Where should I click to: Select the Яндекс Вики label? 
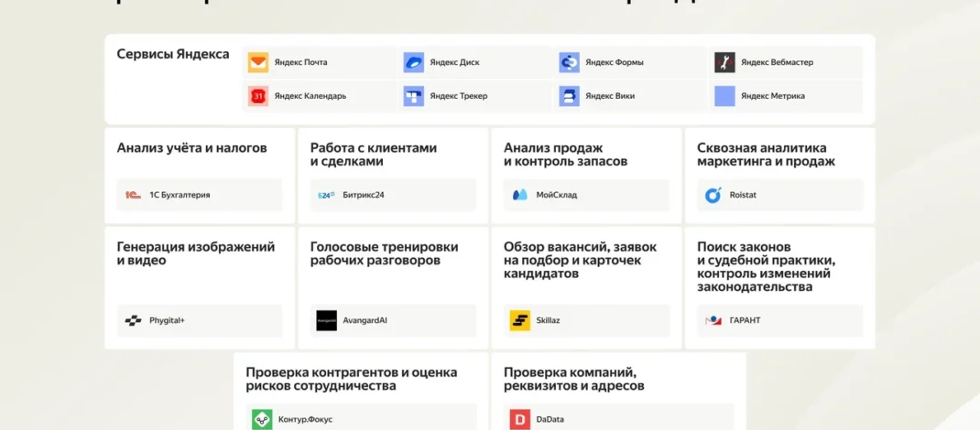coord(611,96)
